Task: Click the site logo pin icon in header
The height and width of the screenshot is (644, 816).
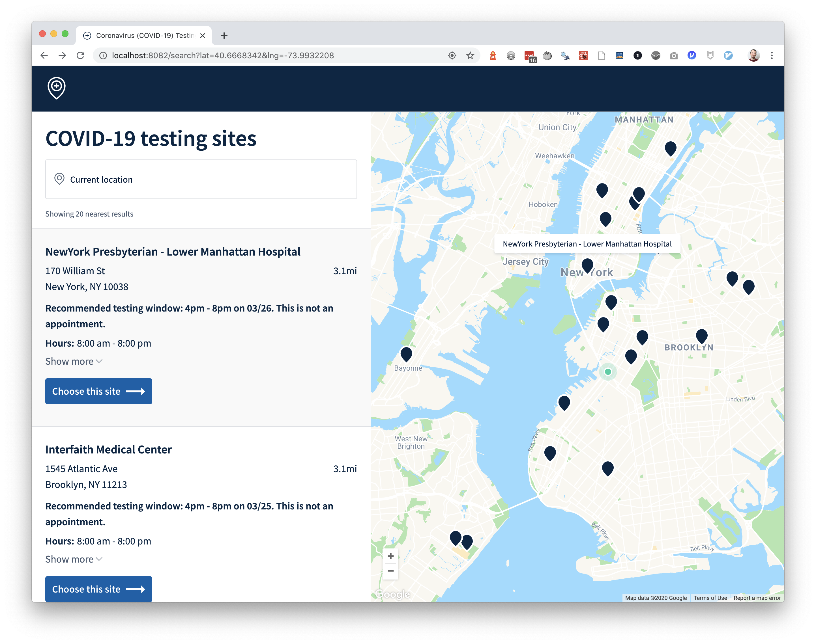Action: 57,88
